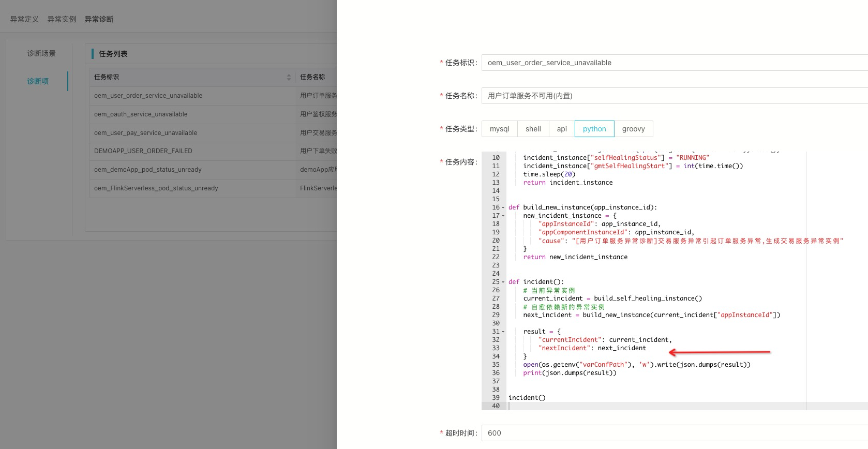Switch task type to api
This screenshot has width=868, height=449.
click(562, 129)
